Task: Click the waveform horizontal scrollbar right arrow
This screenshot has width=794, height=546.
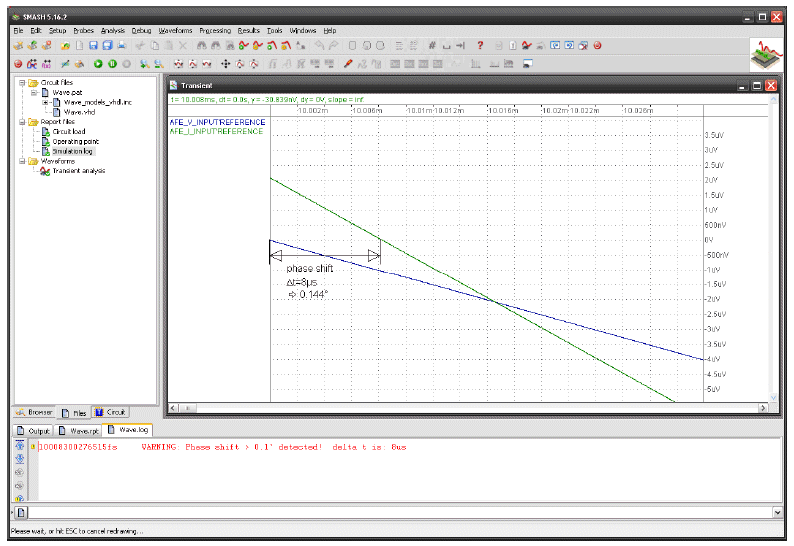Action: pyautogui.click(x=763, y=408)
